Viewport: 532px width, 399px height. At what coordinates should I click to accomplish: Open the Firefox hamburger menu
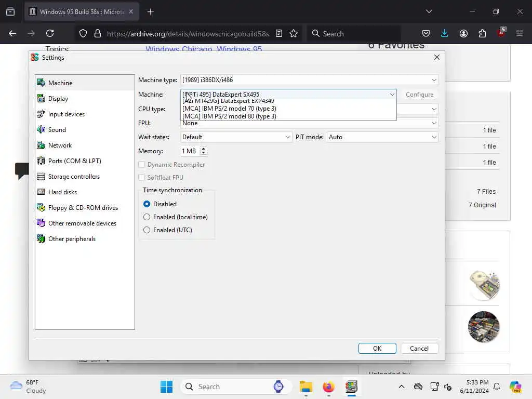520,33
